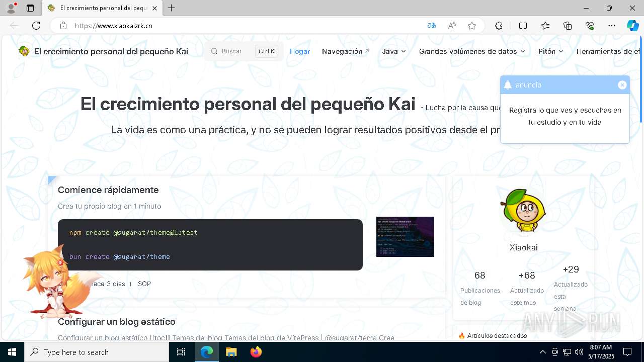Open the Extensions puzzle icon
644x362 pixels.
[499, 26]
